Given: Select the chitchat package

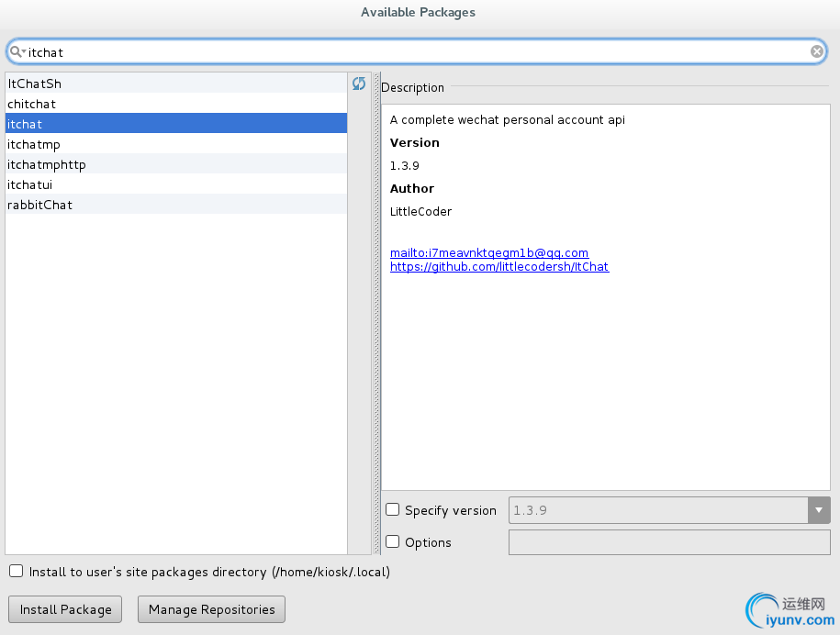Looking at the screenshot, I should point(176,104).
